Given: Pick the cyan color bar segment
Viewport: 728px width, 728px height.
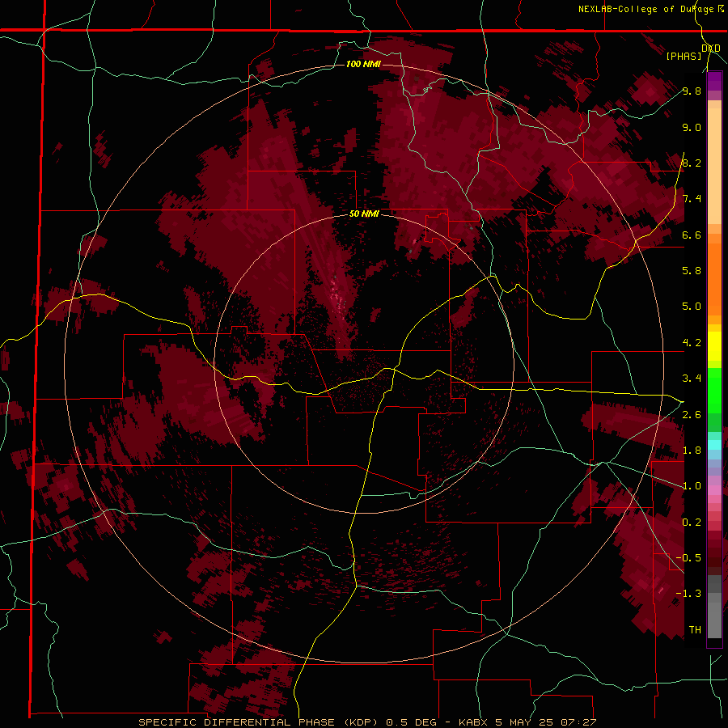Looking at the screenshot, I should [714, 445].
